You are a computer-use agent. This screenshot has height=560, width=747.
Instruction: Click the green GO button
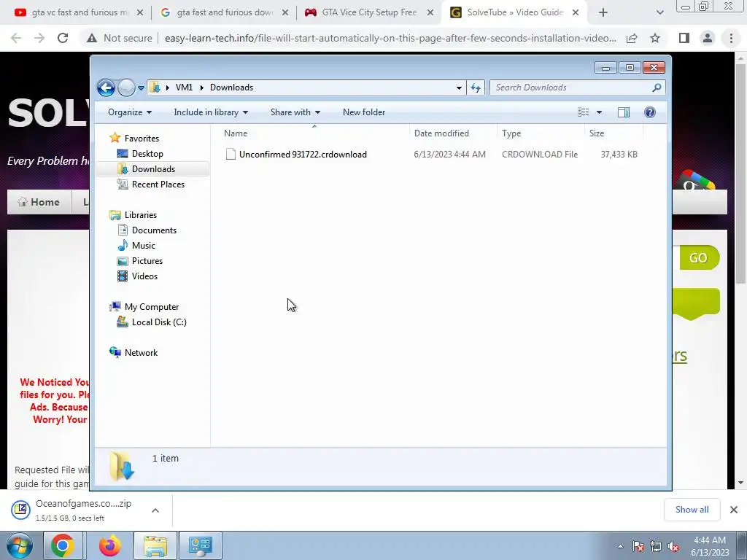(x=698, y=257)
